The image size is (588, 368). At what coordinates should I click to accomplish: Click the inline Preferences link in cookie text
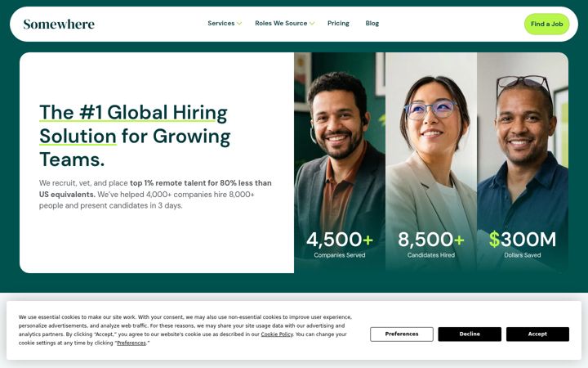pos(131,343)
